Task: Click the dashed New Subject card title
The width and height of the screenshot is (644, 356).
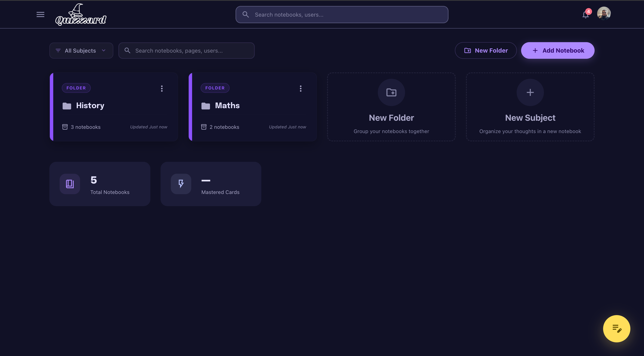Action: pos(530,118)
